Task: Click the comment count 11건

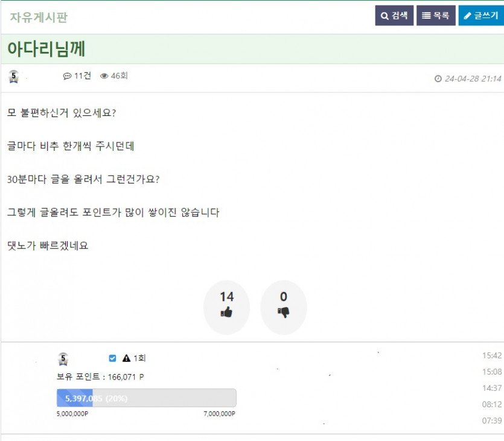Action: tap(83, 76)
